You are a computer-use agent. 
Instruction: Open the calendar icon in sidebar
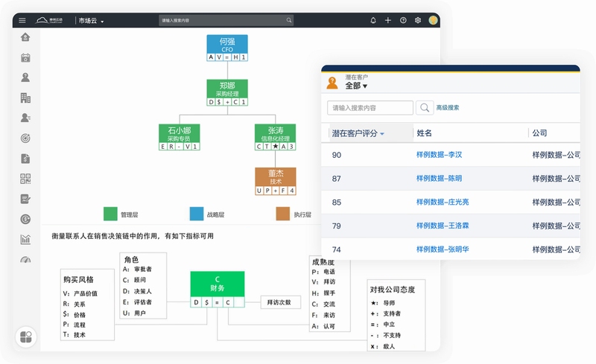(x=25, y=57)
